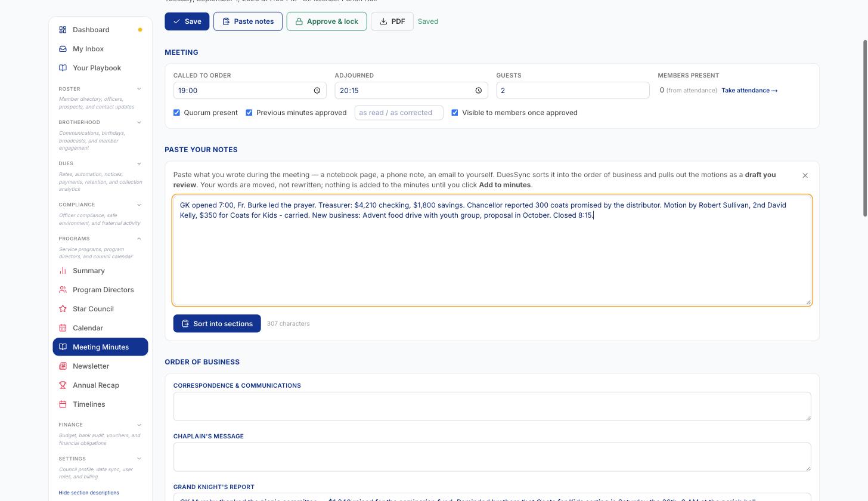Screen dimensions: 868x501
Task: Click the Chaplain's Message text box
Action: tap(492, 457)
